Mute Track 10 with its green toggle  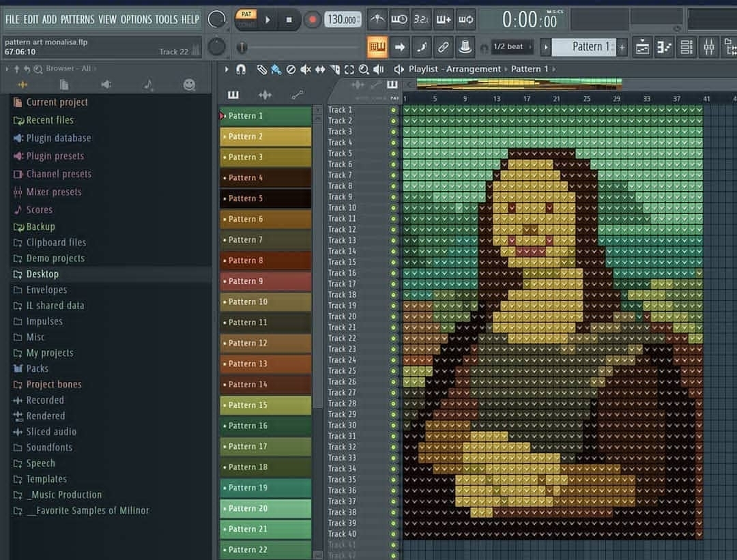point(394,207)
